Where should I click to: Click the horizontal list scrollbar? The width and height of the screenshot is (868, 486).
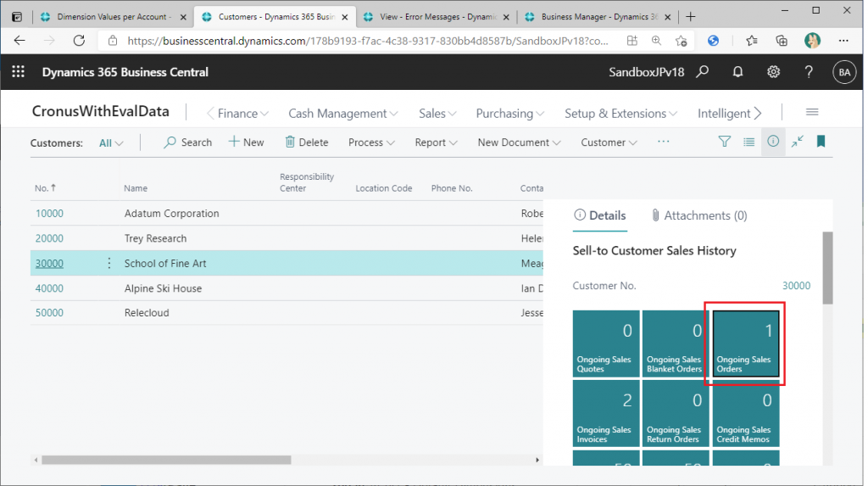coord(166,460)
